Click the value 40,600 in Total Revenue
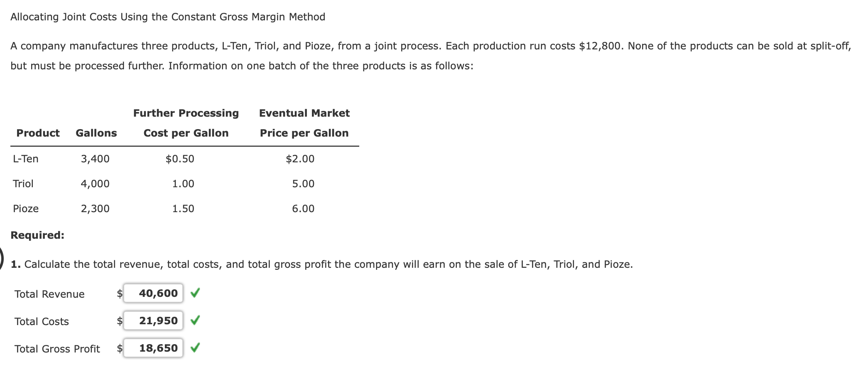This screenshot has height=367, width=868. tap(158, 293)
